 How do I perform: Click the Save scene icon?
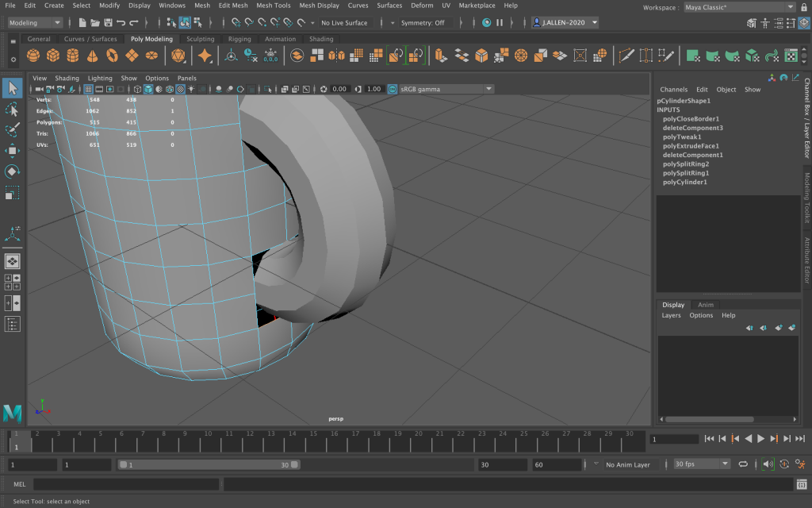[108, 23]
